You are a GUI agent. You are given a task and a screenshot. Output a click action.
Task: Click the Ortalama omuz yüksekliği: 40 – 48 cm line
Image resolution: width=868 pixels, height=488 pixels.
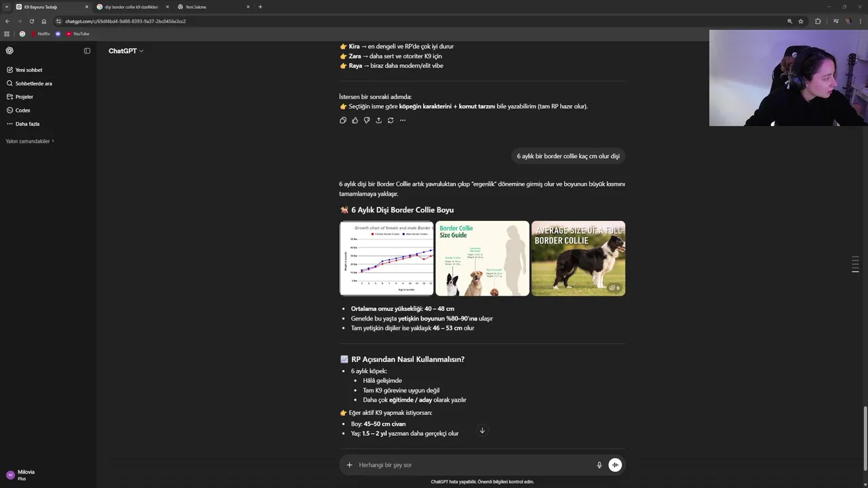pos(403,308)
